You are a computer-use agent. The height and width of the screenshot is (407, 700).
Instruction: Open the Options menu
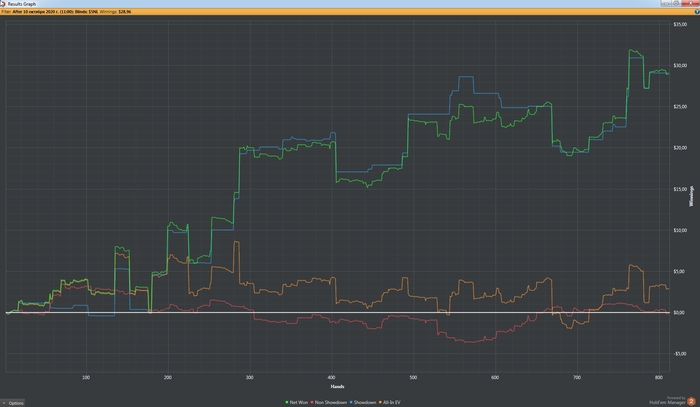[12, 403]
